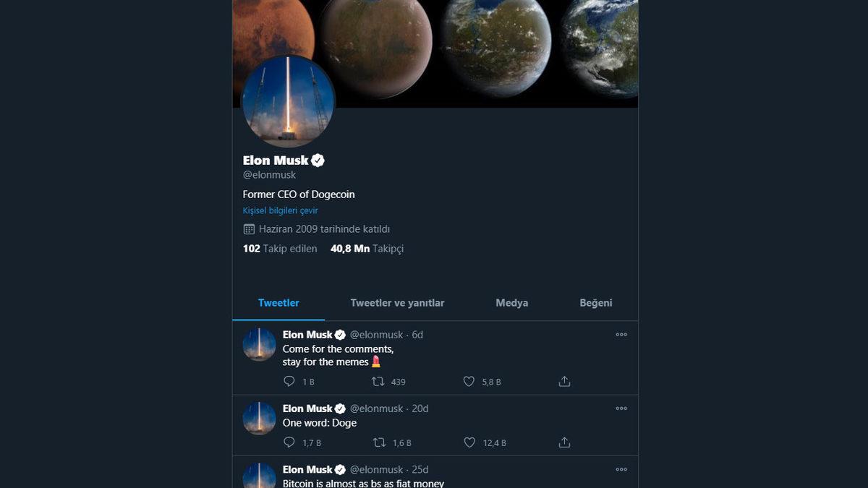Viewport: 868px width, 488px height.
Task: Open the 40,8 Mn Takipçi list
Action: pyautogui.click(x=367, y=248)
